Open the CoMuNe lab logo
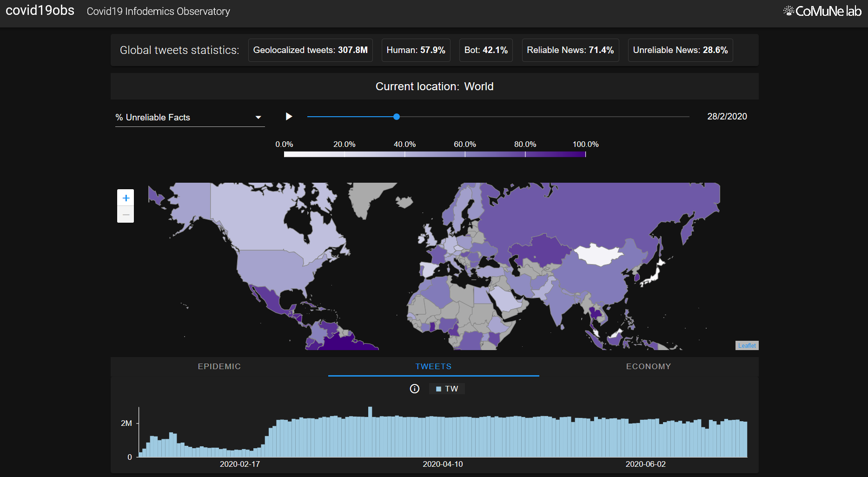Viewport: 868px width, 477px height. pyautogui.click(x=822, y=11)
